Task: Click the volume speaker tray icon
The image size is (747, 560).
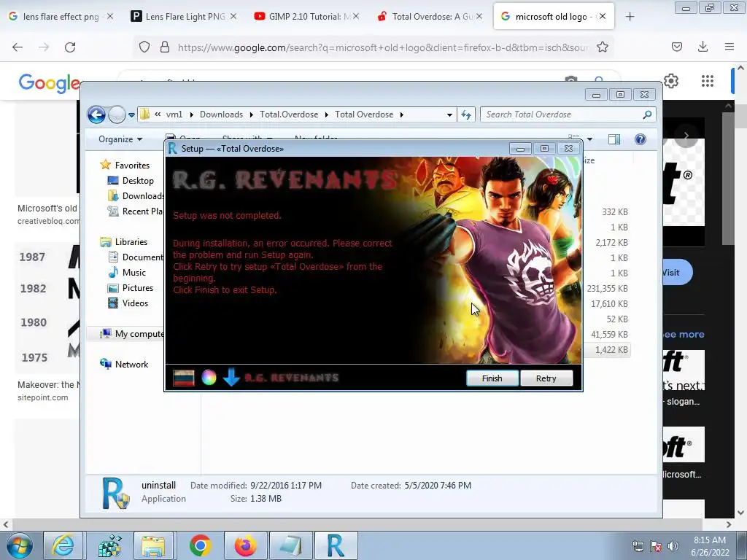Action: [x=673, y=546]
